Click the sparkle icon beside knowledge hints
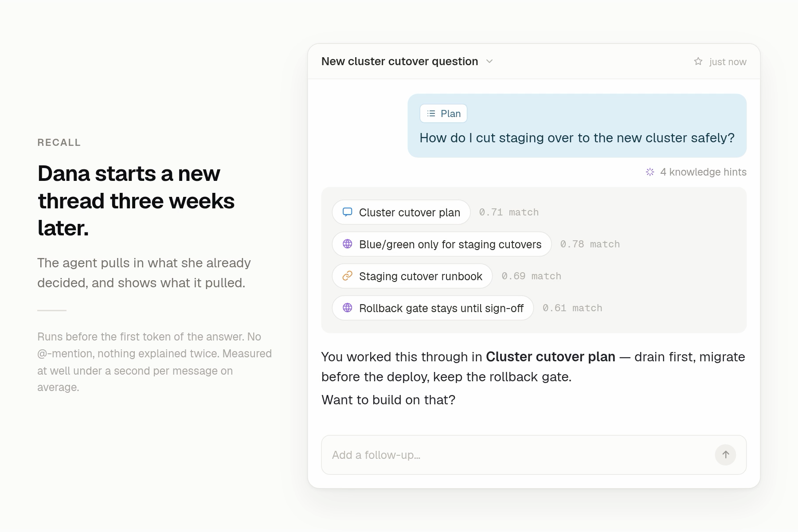Image resolution: width=798 pixels, height=532 pixels. tap(650, 172)
